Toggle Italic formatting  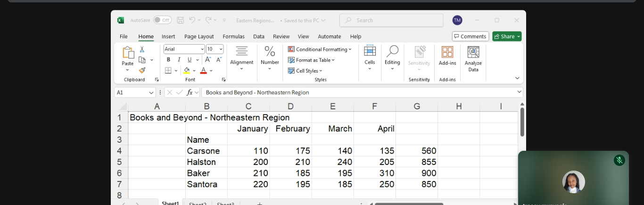(x=179, y=60)
